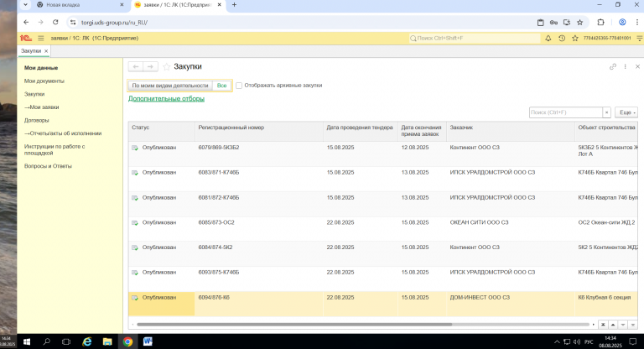Select the row 6081/872-К746Б
The width and height of the screenshot is (644, 349).
[382, 205]
